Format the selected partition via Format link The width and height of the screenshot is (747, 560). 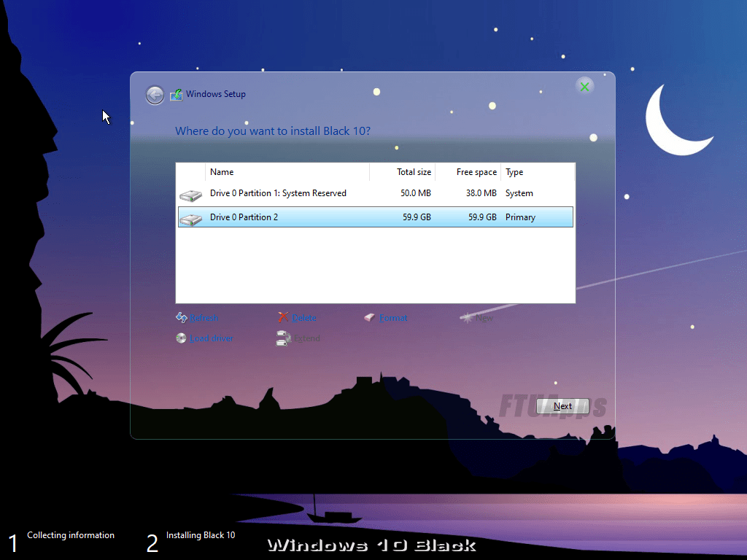click(x=393, y=318)
